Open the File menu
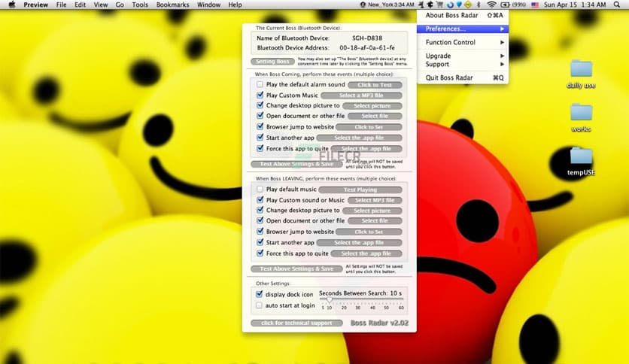Image resolution: width=629 pixels, height=364 pixels. (62, 5)
